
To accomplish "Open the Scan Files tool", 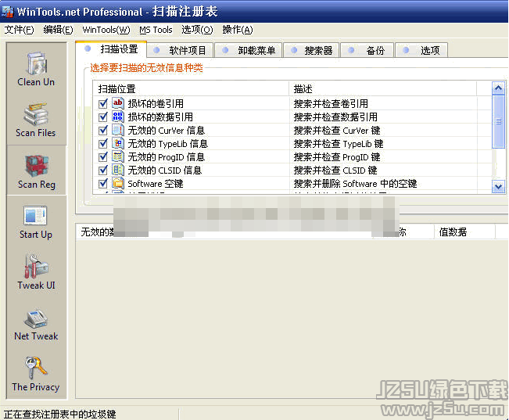I will [36, 120].
